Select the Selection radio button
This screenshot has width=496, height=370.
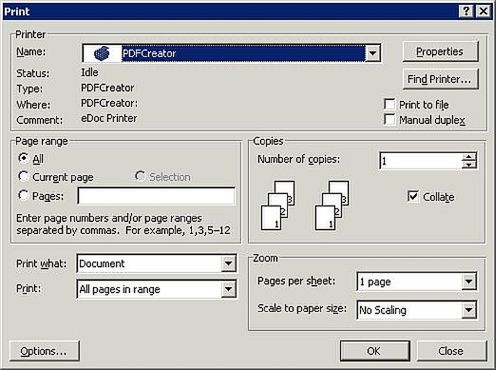point(140,176)
